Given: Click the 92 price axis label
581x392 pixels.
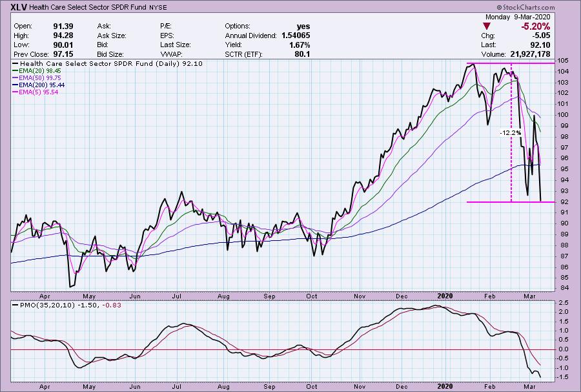Looking at the screenshot, I should (564, 201).
